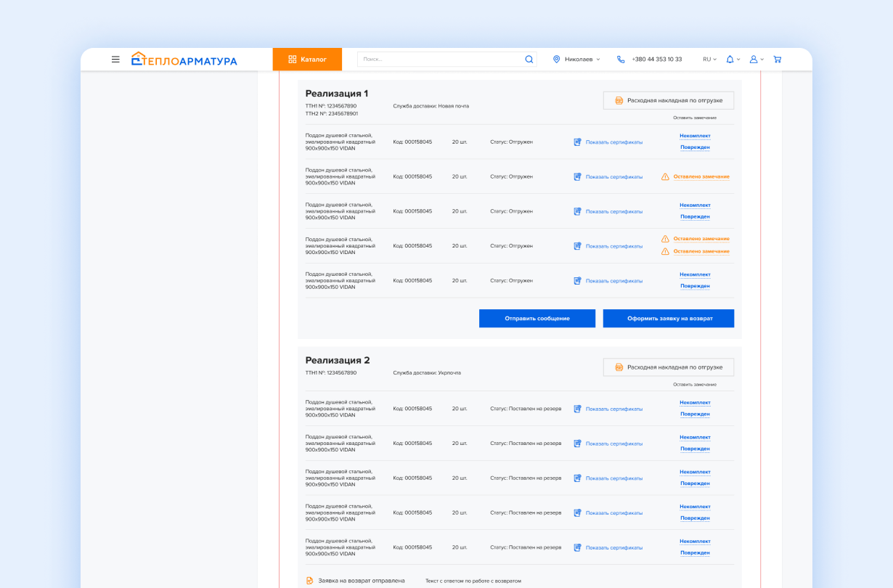The width and height of the screenshot is (893, 588).
Task: Open the hamburger menu in the header
Action: pyautogui.click(x=115, y=60)
